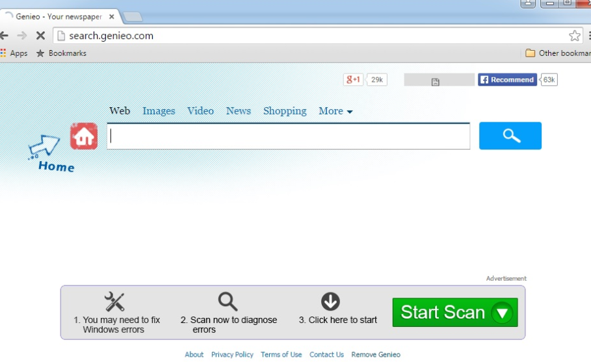Click 'Click here to start' text
The image size is (591, 364).
tap(337, 320)
